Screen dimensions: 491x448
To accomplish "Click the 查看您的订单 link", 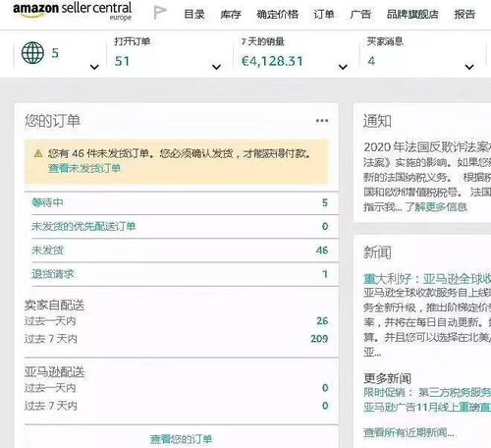I will coord(181,439).
